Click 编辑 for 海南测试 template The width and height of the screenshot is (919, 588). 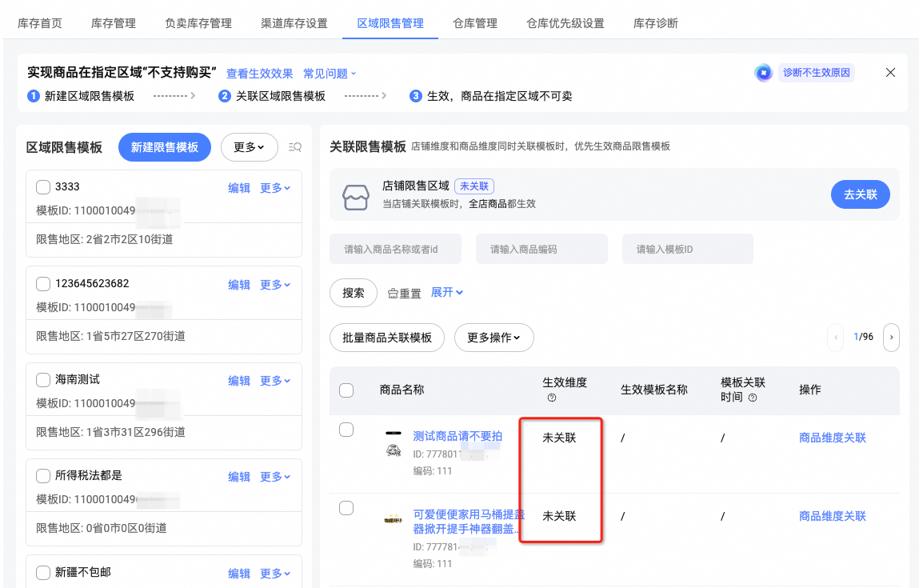[x=239, y=381]
